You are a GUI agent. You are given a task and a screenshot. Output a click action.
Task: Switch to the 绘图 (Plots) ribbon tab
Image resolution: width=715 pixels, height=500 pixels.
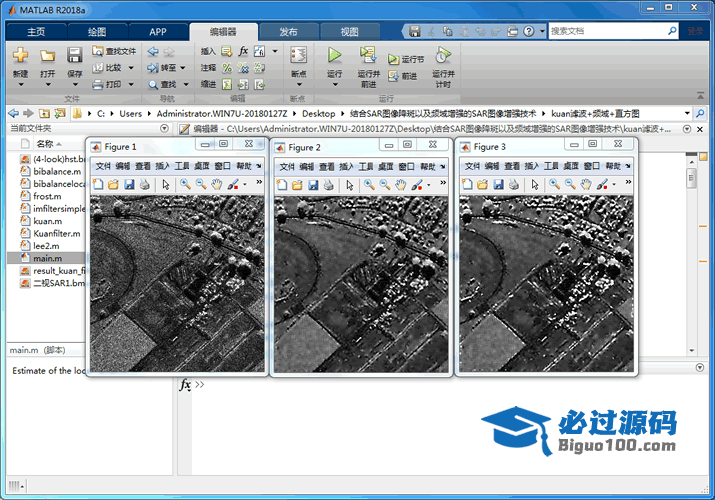point(97,32)
